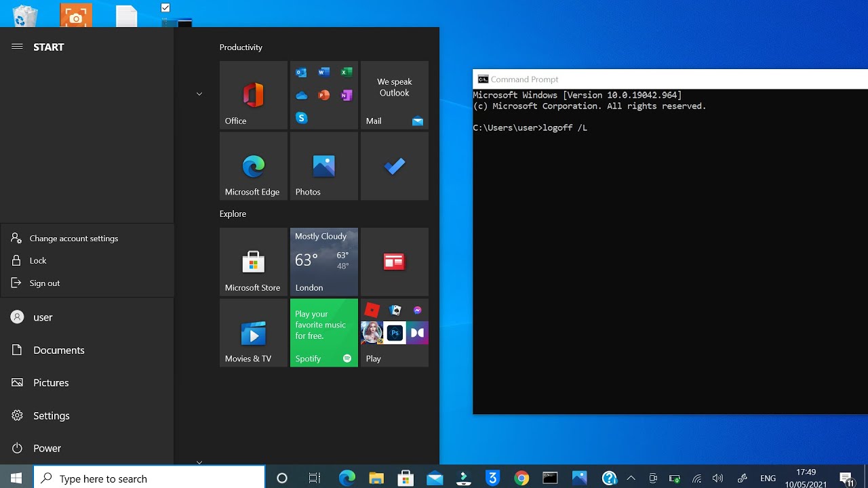Launch OneNote from the Office apps tile

pyautogui.click(x=347, y=95)
